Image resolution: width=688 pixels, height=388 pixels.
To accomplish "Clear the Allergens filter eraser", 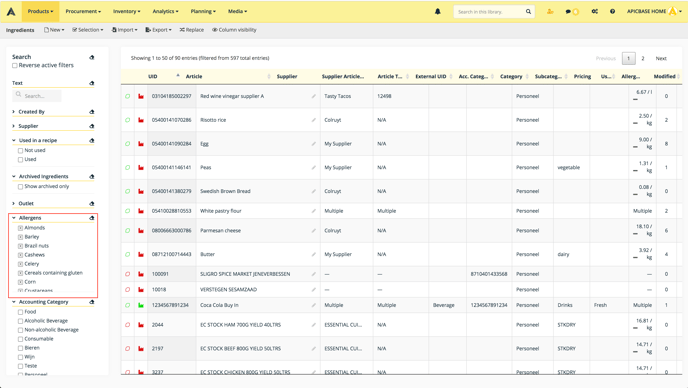I will tap(92, 218).
